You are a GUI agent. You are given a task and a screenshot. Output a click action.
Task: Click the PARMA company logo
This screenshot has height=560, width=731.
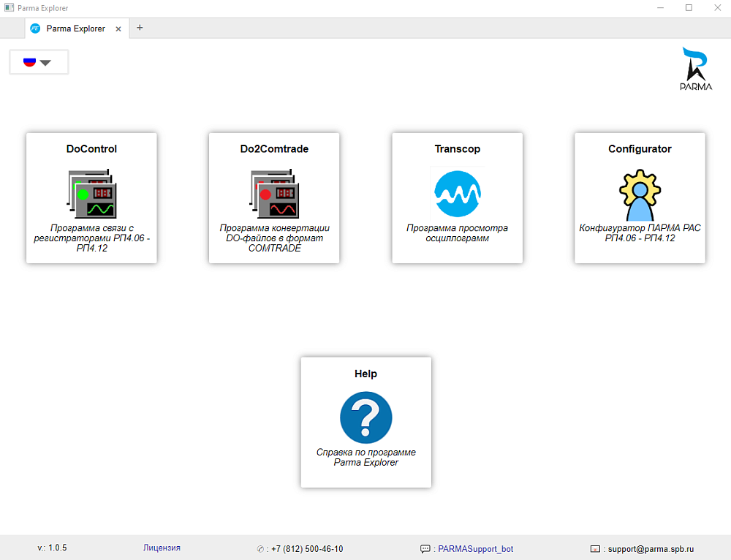coord(696,69)
